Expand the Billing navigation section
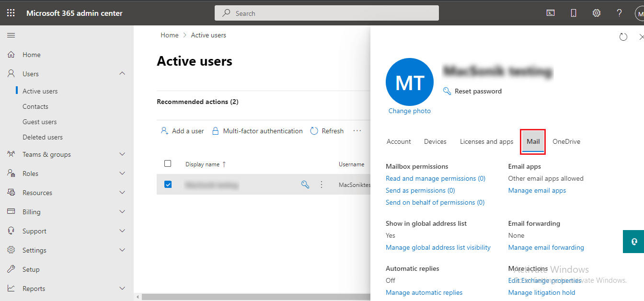This screenshot has width=644, height=301. (122, 212)
